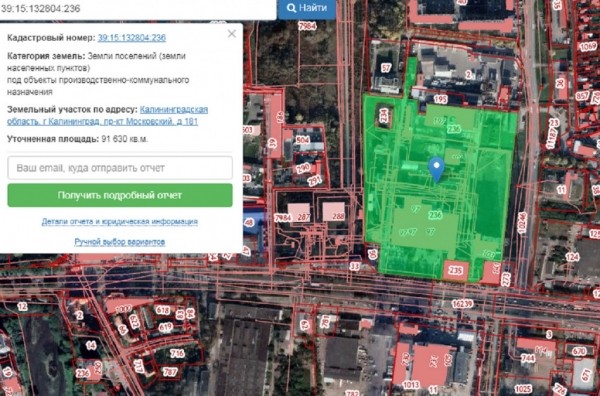
Task: Click parcel label 787 on map
Action: tap(170, 372)
